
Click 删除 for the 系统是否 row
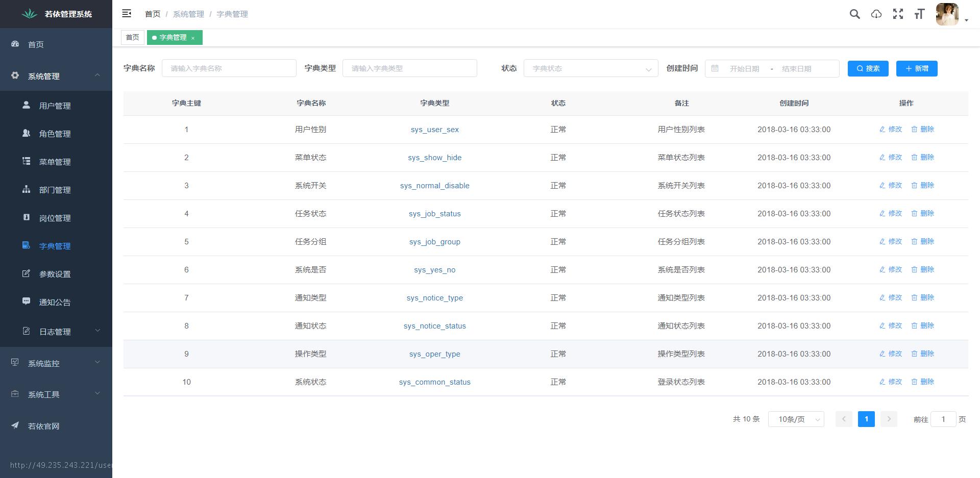923,269
